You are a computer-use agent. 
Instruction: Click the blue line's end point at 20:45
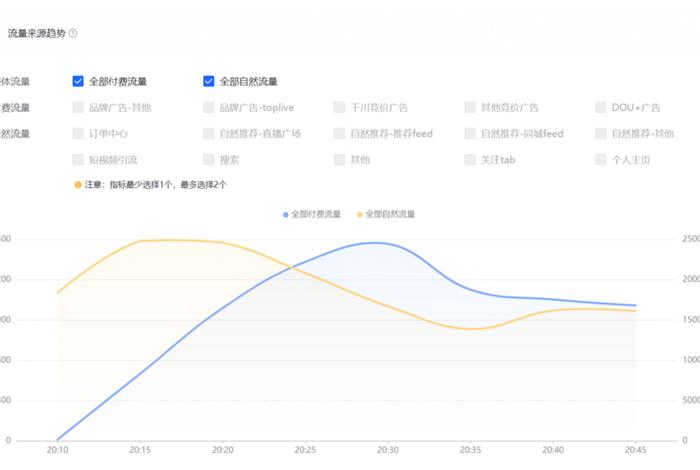(x=635, y=306)
